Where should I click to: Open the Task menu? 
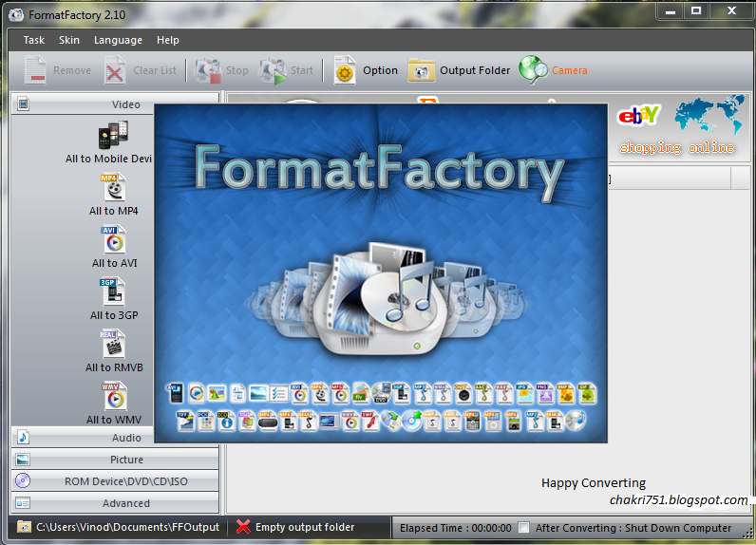pos(34,40)
